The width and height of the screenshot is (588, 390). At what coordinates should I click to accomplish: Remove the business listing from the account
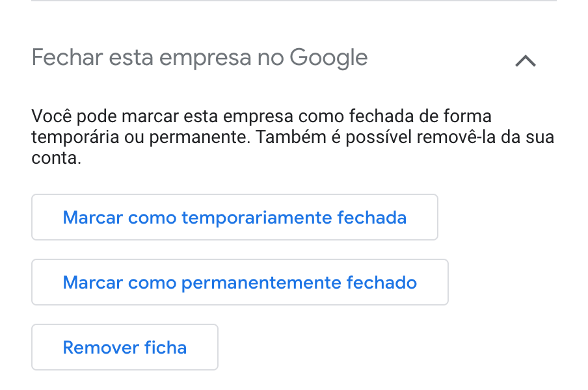tap(125, 347)
